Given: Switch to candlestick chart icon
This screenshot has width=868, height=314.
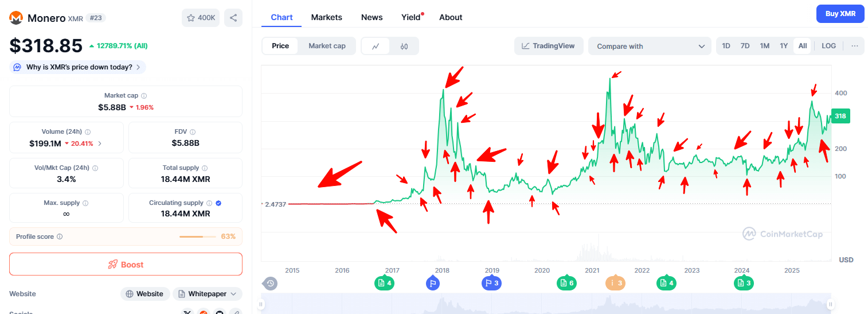Looking at the screenshot, I should pos(404,46).
